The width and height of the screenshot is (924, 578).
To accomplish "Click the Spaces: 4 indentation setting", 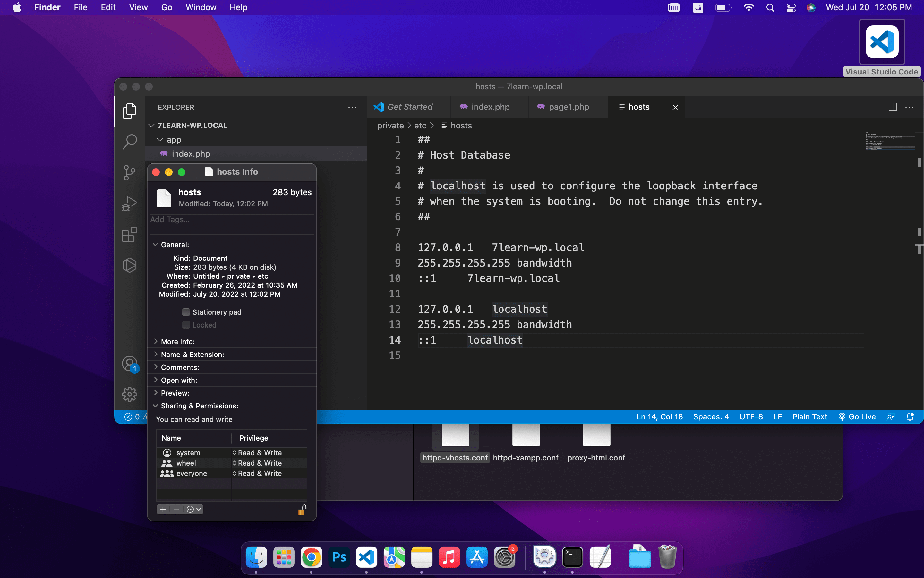I will [711, 417].
